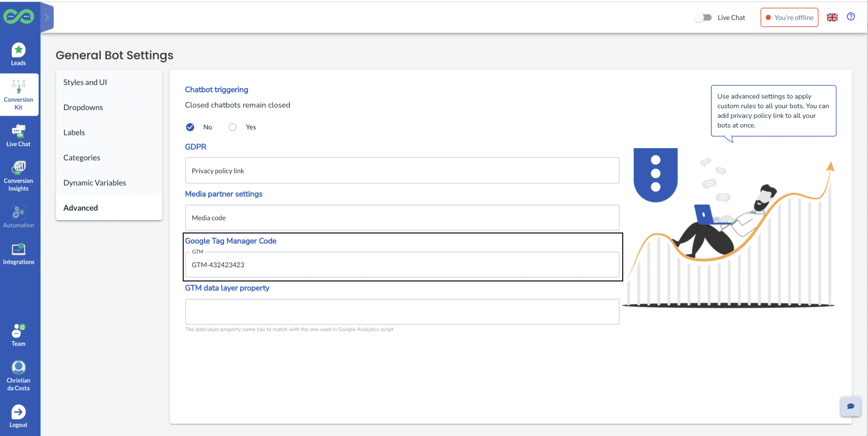Open the Team management icon
This screenshot has width=868, height=436.
point(18,331)
